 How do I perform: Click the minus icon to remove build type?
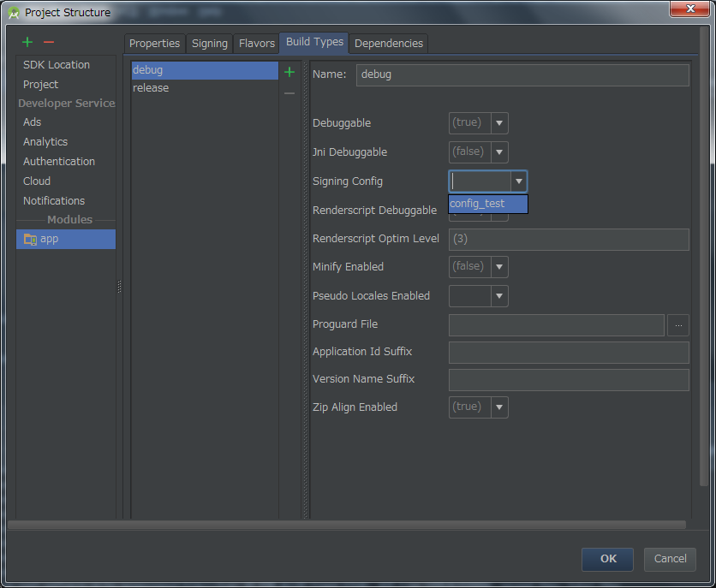(x=289, y=92)
